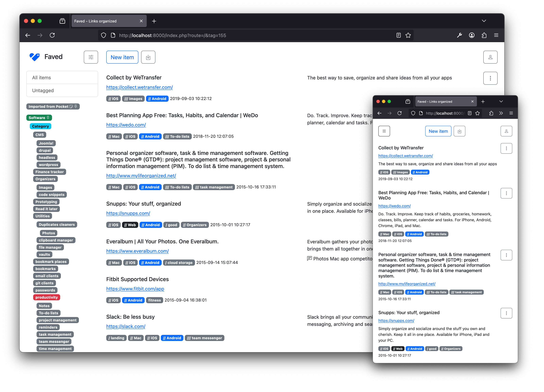
Task: Click the New item button in small window
Action: (438, 131)
